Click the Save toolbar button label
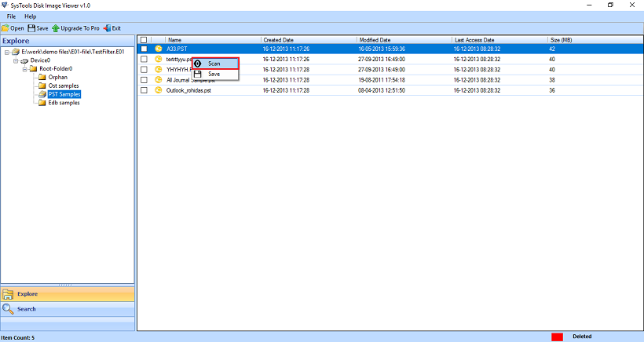 [42, 28]
